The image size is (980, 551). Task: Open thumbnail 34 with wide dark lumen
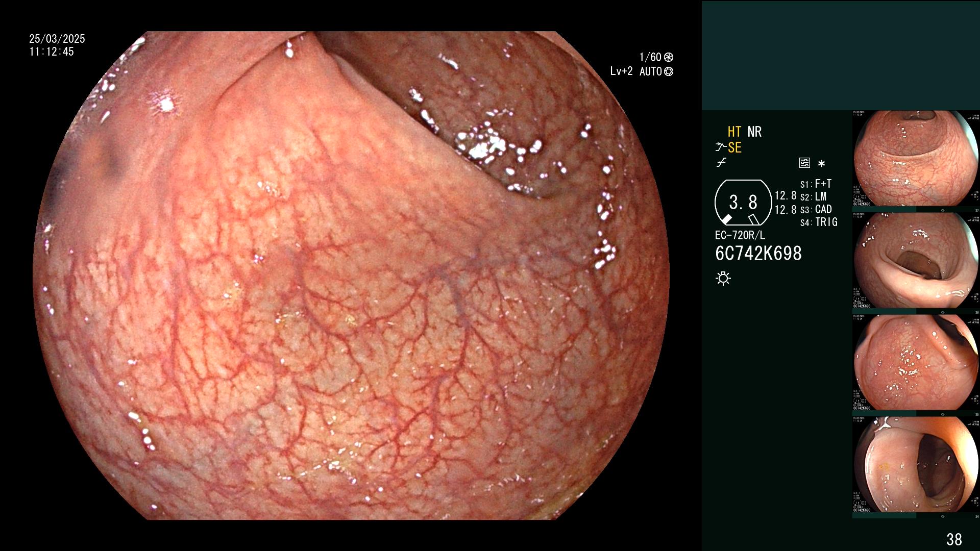point(916,465)
